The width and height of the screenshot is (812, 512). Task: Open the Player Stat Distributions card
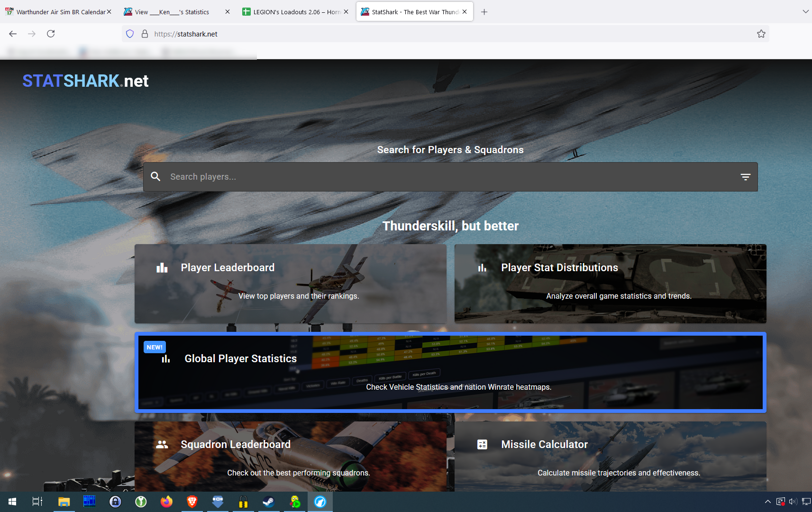pyautogui.click(x=611, y=284)
